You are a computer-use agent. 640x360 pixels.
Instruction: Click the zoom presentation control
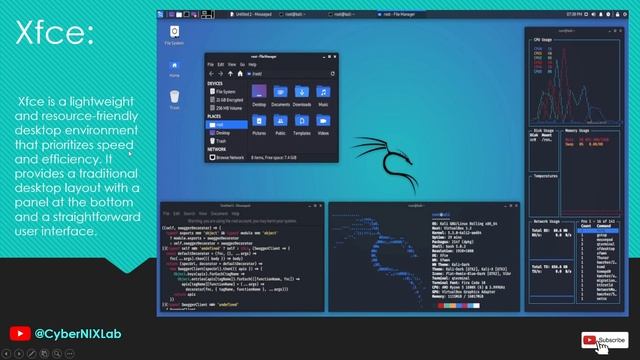(57, 353)
